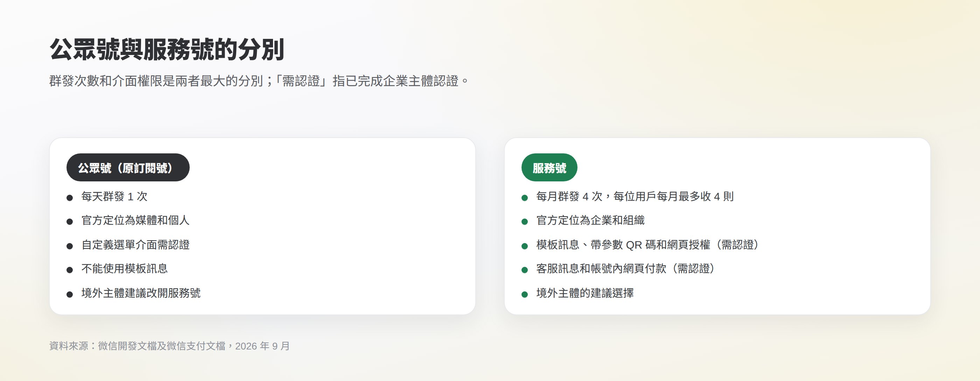The image size is (980, 381).
Task: Click the line 不能使用模板訊息
Action: point(125,269)
